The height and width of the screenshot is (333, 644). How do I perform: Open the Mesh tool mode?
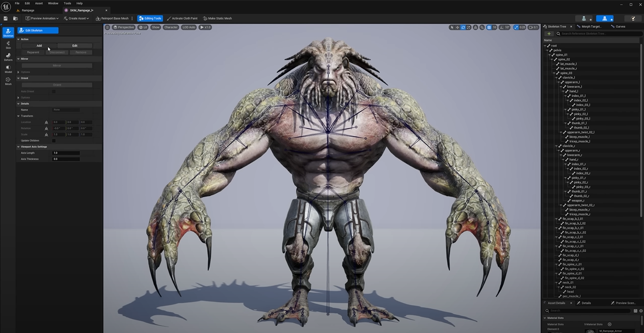(x=8, y=81)
